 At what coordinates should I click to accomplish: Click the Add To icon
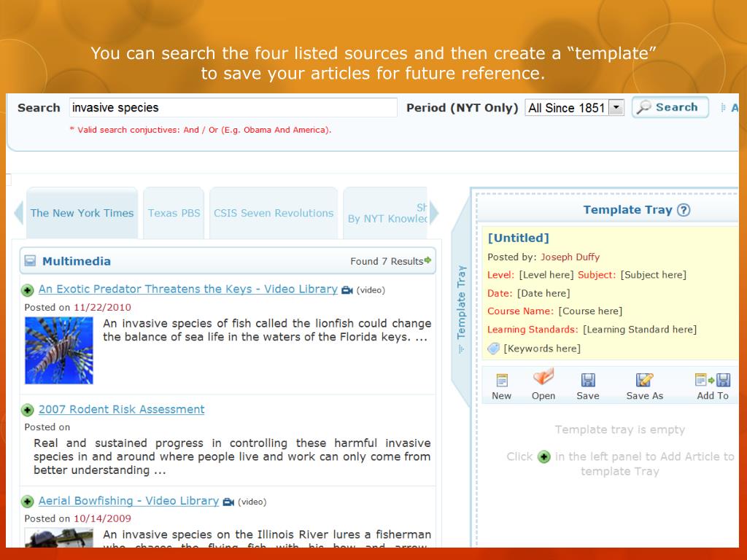713,380
